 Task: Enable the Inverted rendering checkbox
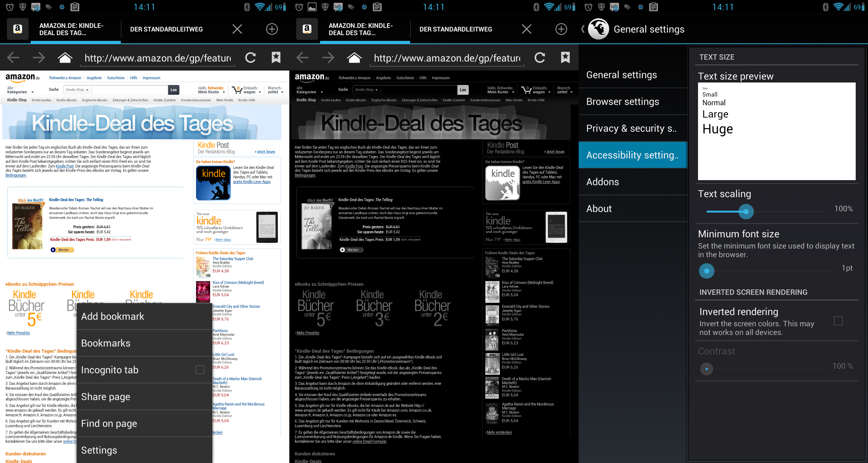[x=838, y=321]
